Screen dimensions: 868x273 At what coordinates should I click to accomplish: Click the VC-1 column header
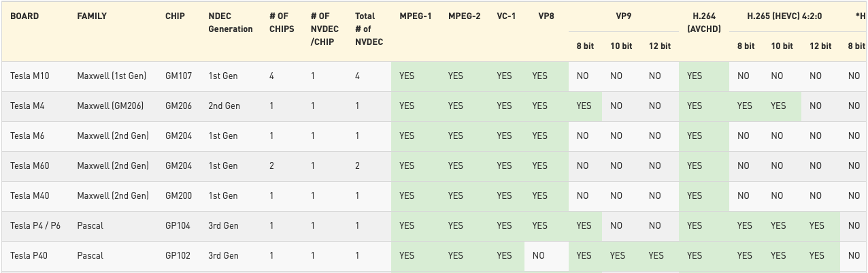pyautogui.click(x=505, y=16)
